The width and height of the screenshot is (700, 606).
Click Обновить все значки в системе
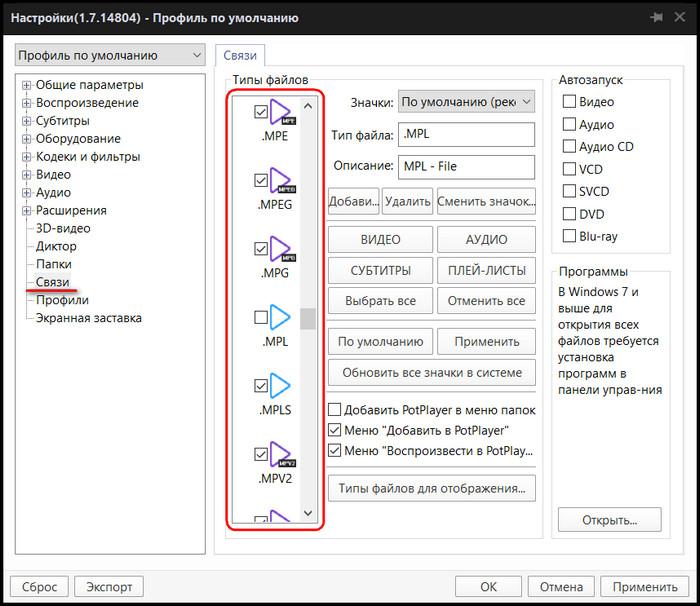pos(432,372)
